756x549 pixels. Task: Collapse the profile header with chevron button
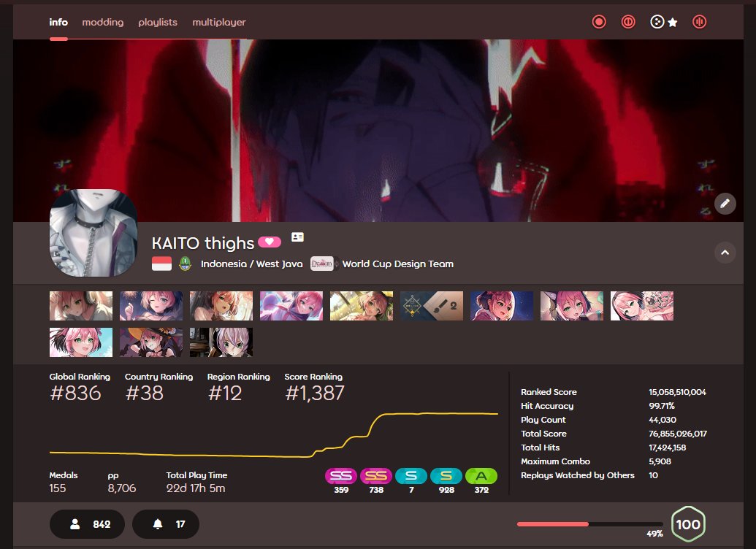(x=725, y=252)
